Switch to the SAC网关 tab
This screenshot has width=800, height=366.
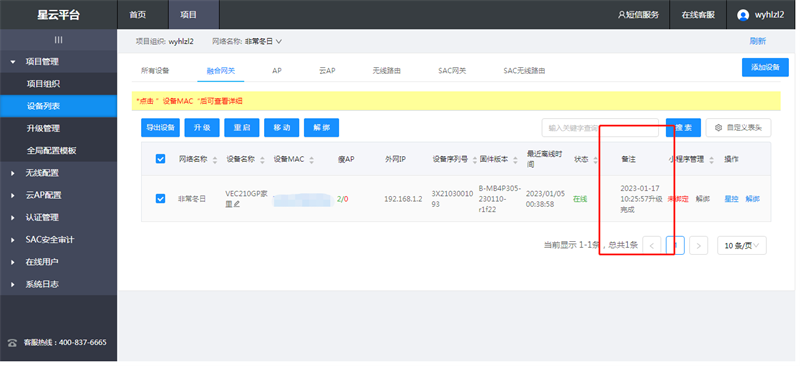pyautogui.click(x=452, y=71)
